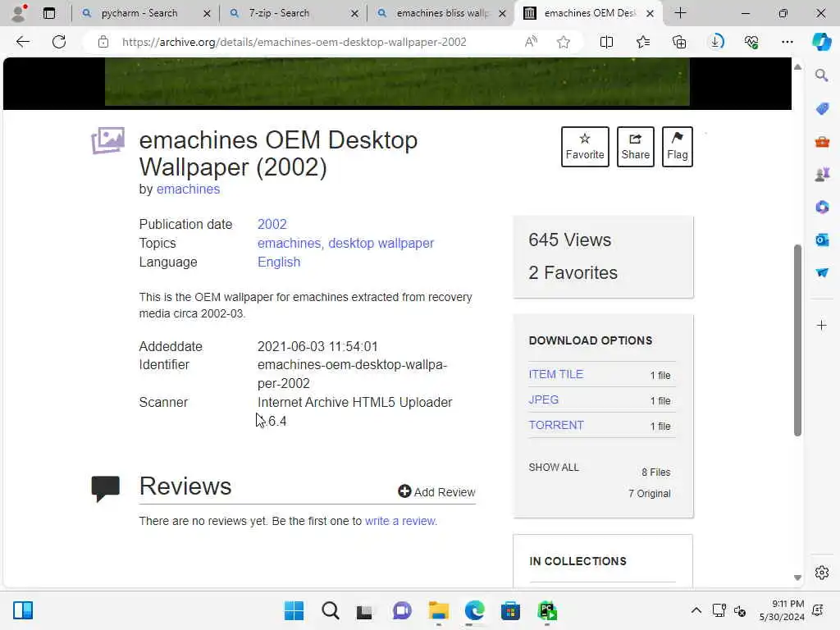Screen dimensions: 840x630
Task: Open the Tools briefcase sidebar icon
Action: point(822,141)
